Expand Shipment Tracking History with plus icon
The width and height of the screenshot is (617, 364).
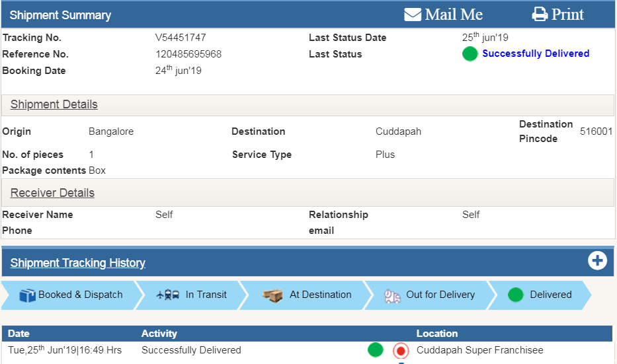click(x=597, y=261)
